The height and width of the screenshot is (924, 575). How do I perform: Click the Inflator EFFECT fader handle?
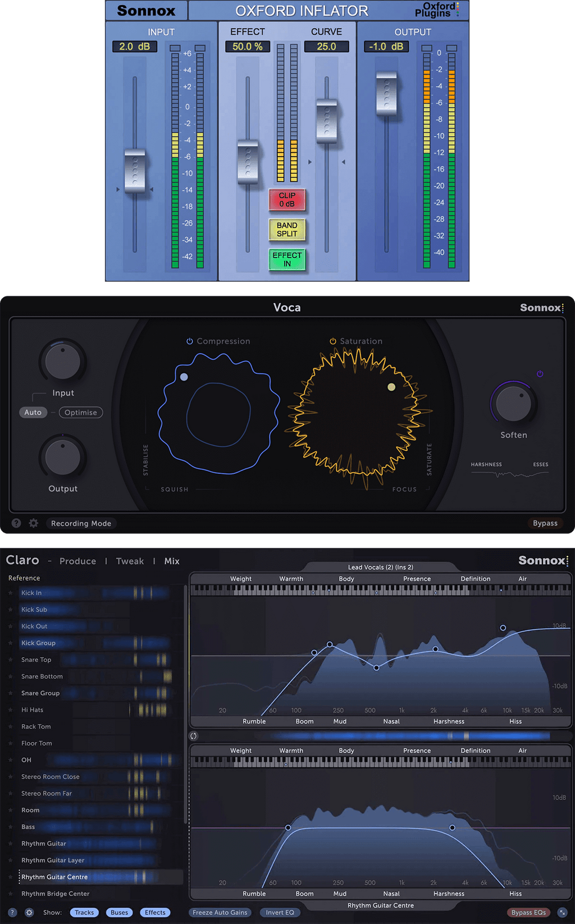point(248,162)
